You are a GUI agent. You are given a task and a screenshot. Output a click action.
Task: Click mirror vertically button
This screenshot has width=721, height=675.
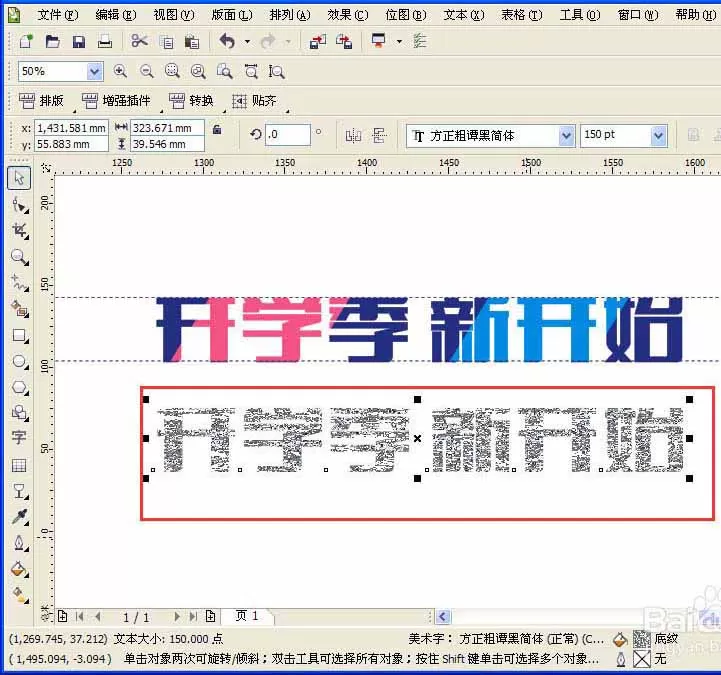379,136
